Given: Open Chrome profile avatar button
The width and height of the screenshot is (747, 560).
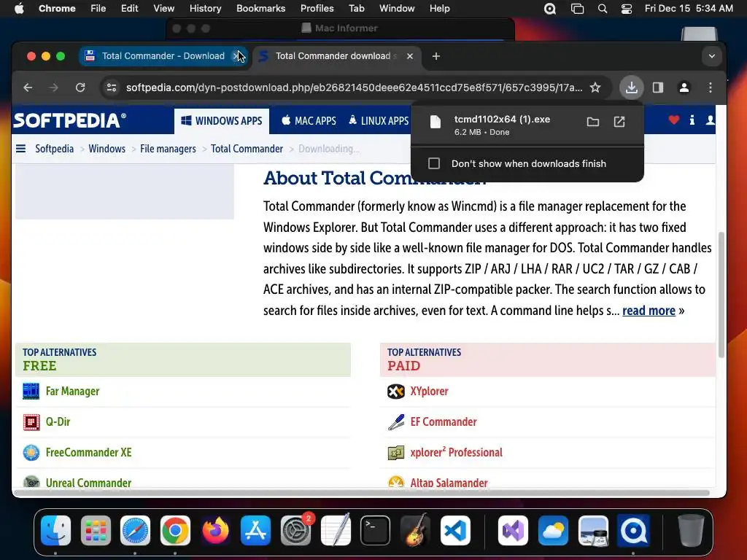Looking at the screenshot, I should tap(684, 87).
